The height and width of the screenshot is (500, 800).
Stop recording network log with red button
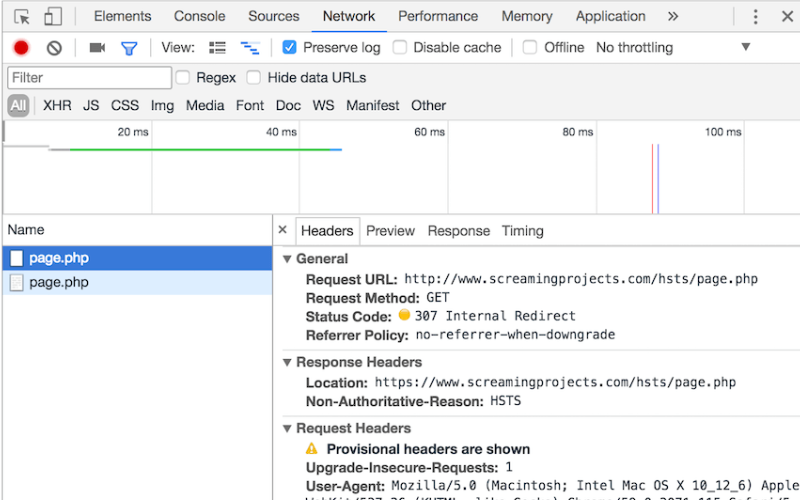[21, 48]
